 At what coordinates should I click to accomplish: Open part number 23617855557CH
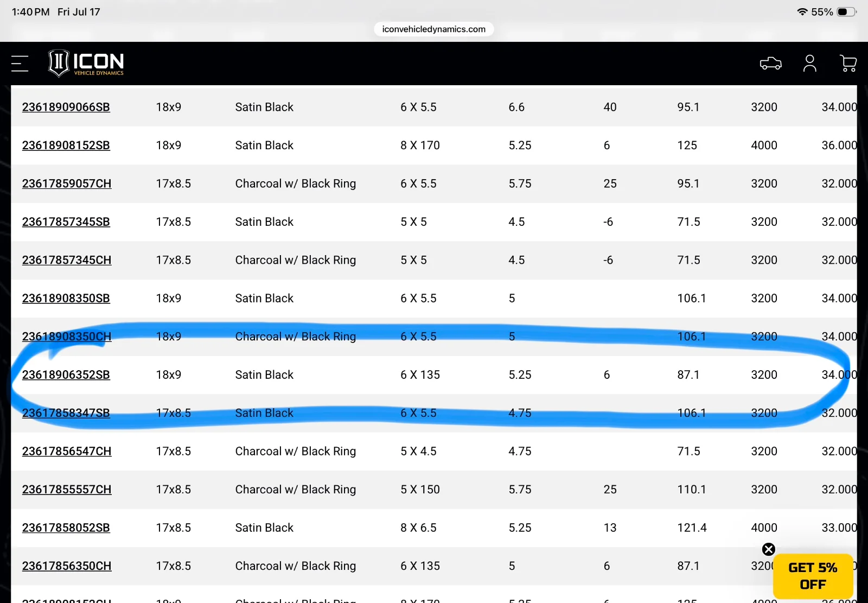[x=67, y=490]
